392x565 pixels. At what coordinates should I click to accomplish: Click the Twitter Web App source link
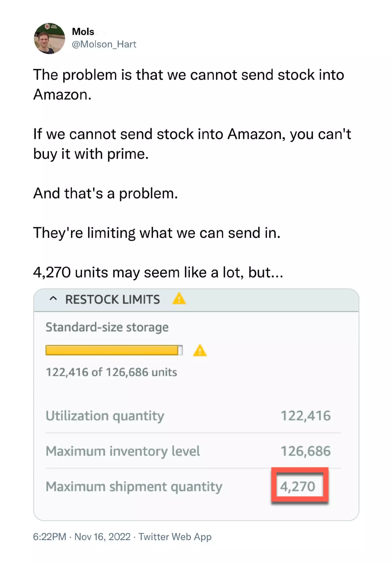pyautogui.click(x=175, y=537)
